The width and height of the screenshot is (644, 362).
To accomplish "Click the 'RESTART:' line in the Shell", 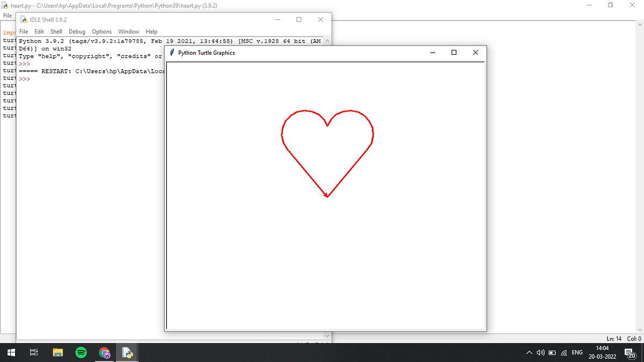I will [x=91, y=71].
